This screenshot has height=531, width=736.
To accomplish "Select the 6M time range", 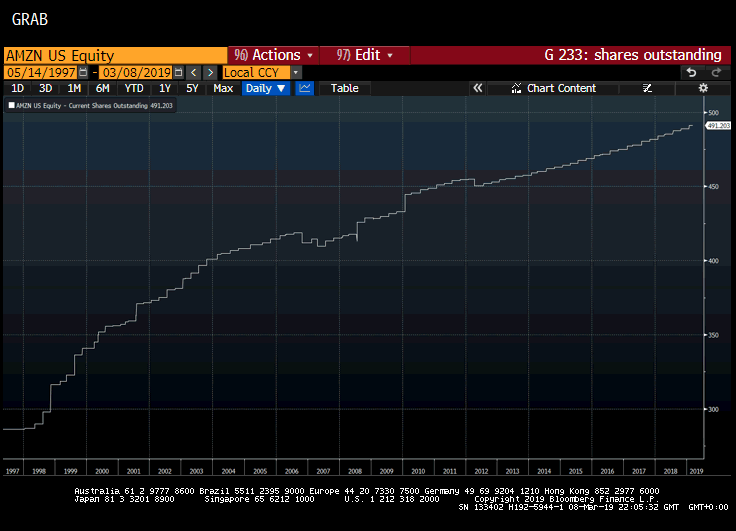I will tap(102, 88).
